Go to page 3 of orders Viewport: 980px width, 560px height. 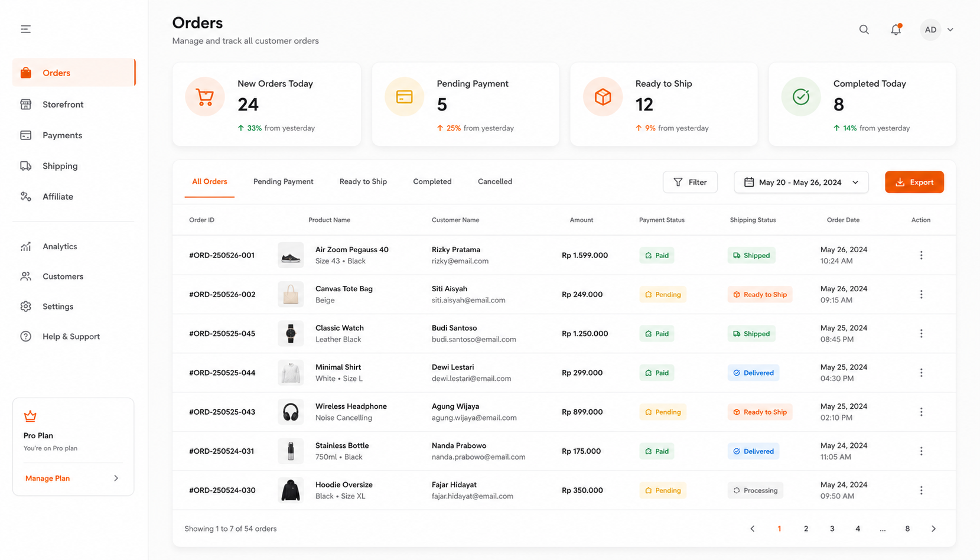coord(832,529)
